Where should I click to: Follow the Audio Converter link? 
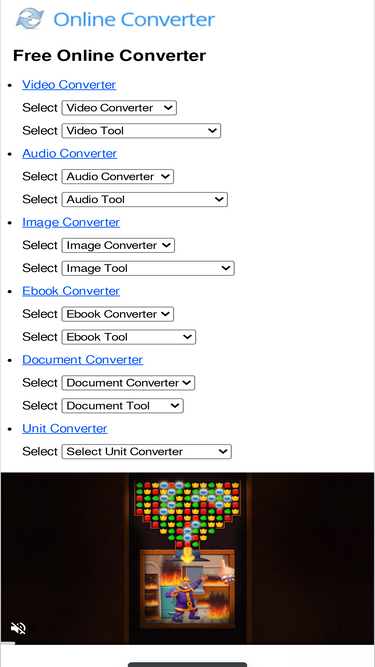tap(69, 154)
